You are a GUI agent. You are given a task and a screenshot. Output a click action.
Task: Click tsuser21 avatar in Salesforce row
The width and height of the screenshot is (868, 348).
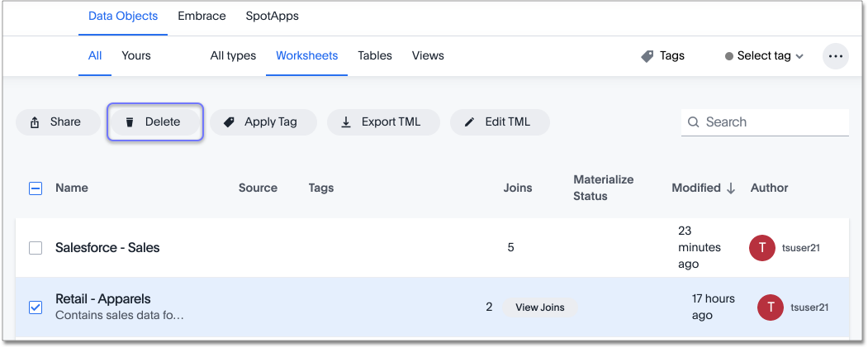click(x=761, y=248)
